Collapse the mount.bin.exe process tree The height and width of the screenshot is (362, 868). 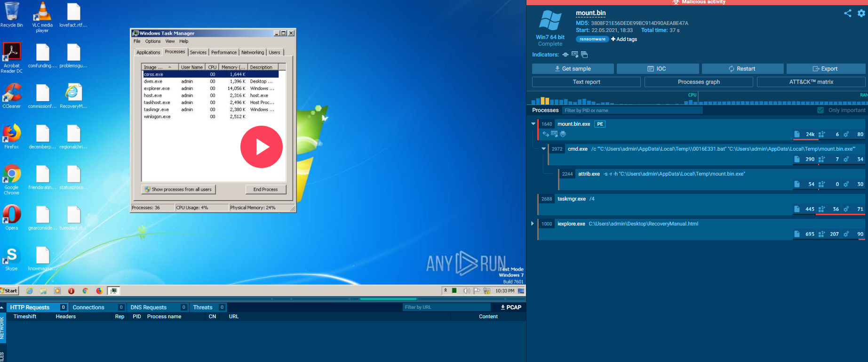pyautogui.click(x=533, y=124)
